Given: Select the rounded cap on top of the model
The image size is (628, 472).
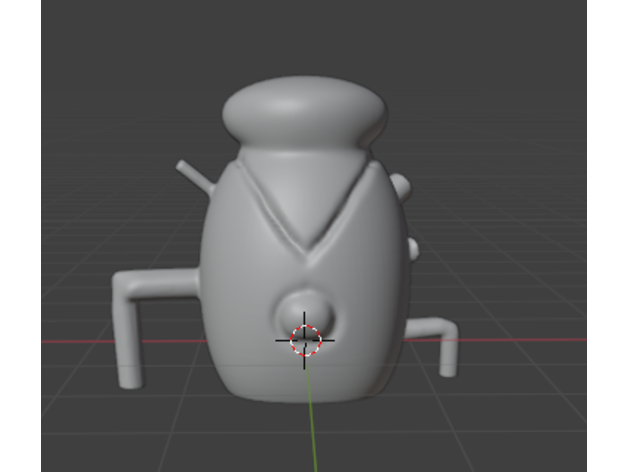Looking at the screenshot, I should coord(304,113).
